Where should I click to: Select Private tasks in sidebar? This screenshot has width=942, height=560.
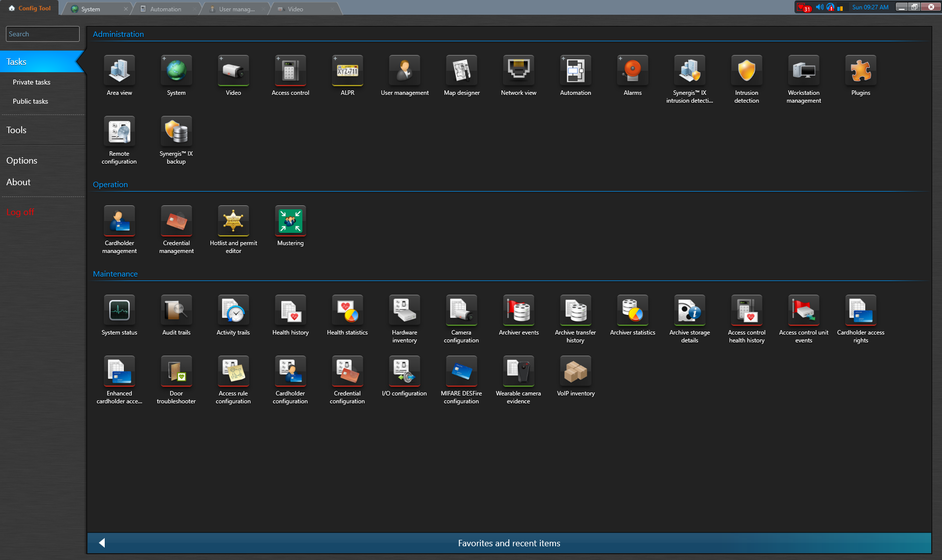pos(31,82)
